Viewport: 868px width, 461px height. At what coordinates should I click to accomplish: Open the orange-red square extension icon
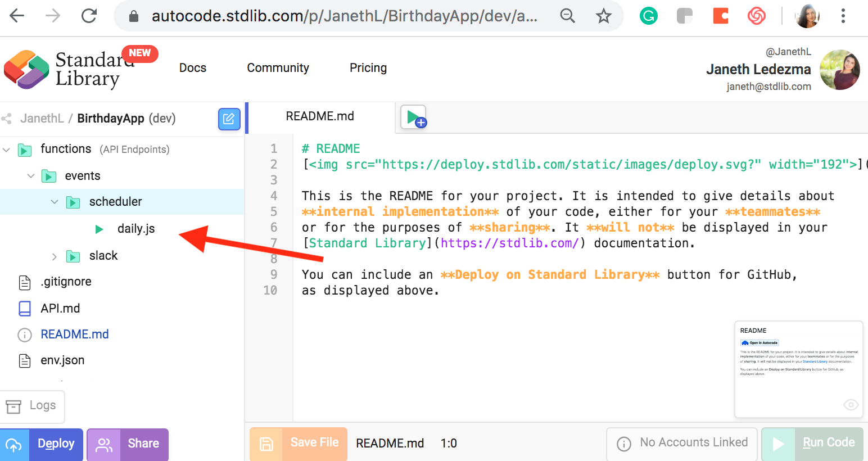[721, 16]
